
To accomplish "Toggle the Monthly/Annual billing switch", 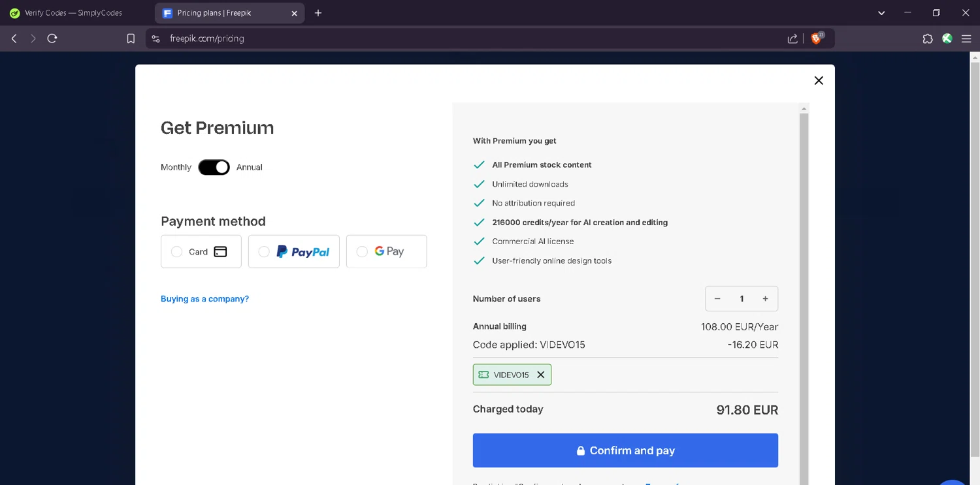I will [x=214, y=167].
